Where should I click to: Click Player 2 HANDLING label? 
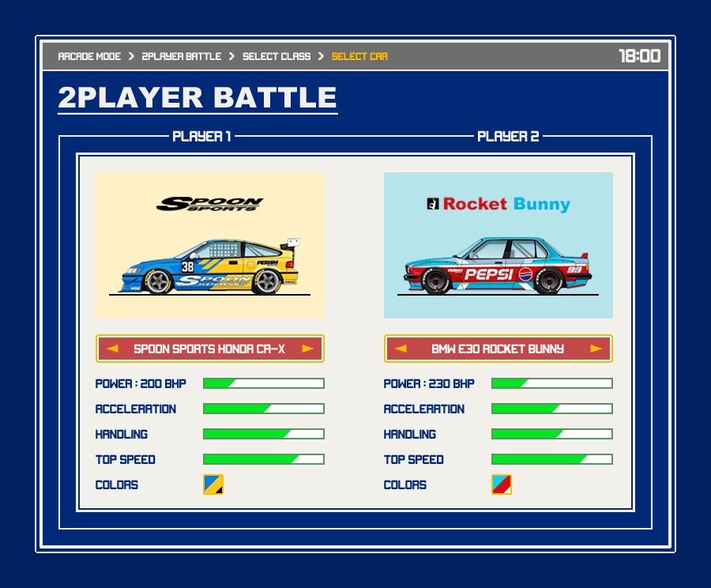(410, 435)
